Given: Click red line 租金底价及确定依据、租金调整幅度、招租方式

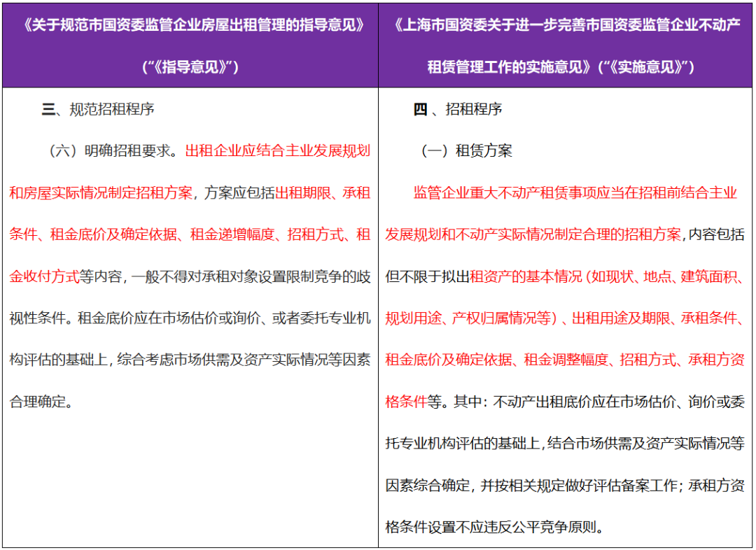Looking at the screenshot, I should tap(565, 360).
